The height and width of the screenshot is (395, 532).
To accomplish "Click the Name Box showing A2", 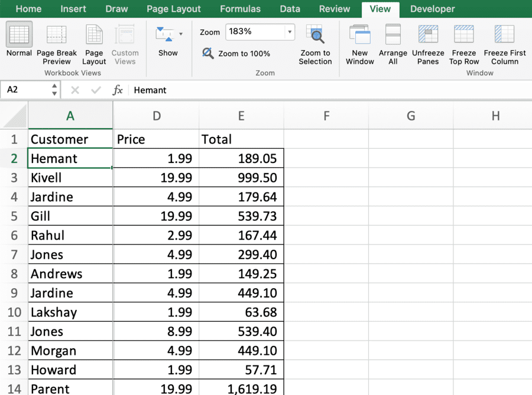I will point(26,90).
